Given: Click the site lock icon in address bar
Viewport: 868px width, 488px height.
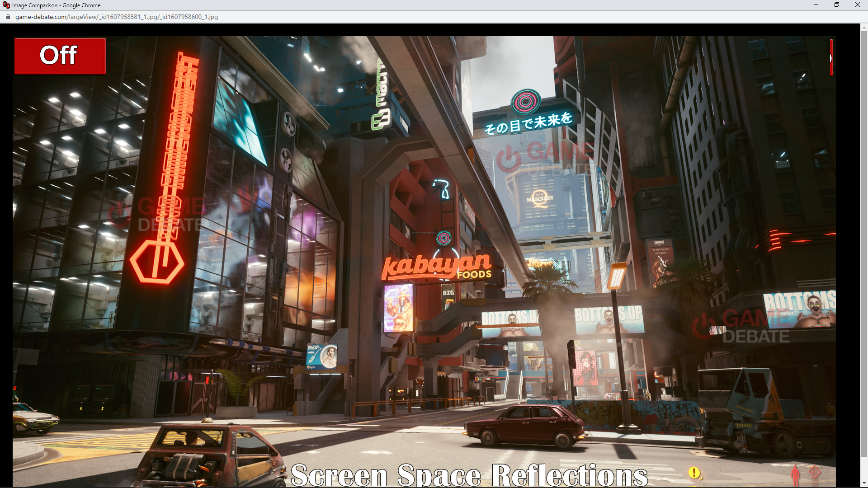Looking at the screenshot, I should (8, 17).
